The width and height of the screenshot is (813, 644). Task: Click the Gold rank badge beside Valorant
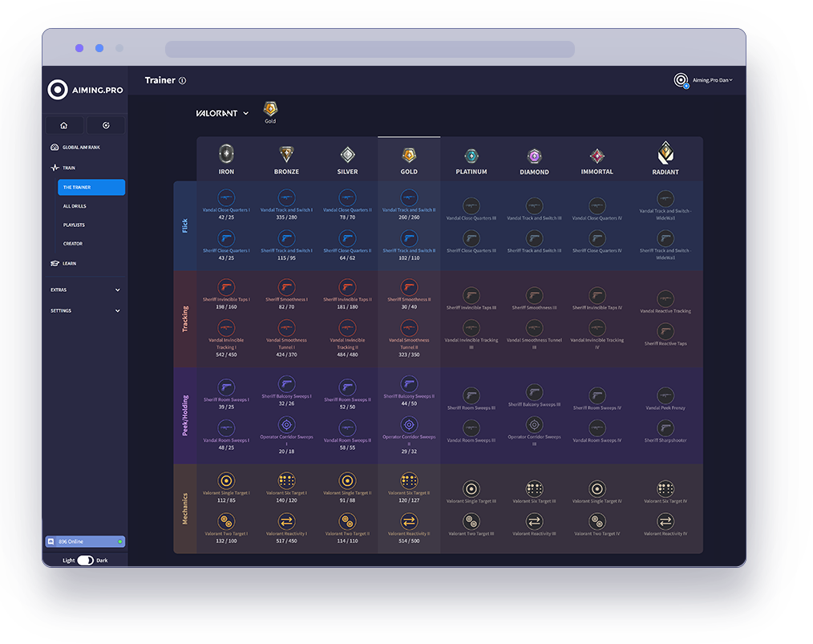pyautogui.click(x=270, y=109)
